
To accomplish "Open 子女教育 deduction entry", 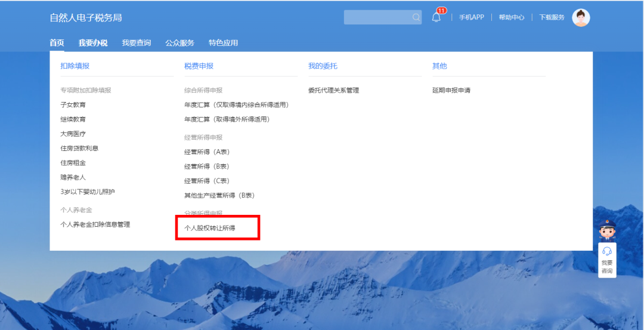I will pyautogui.click(x=73, y=104).
